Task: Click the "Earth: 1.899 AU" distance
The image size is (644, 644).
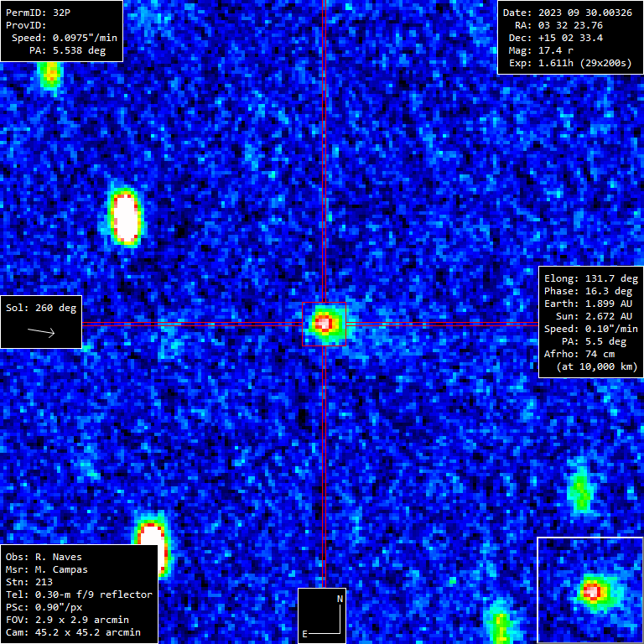Action: coord(588,304)
